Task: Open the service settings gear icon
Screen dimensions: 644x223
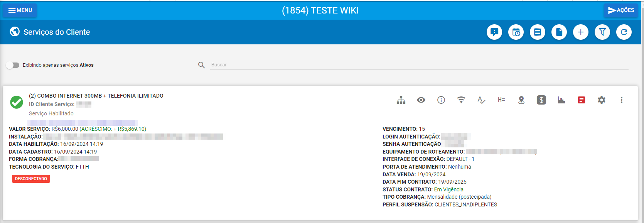Action: coord(602,100)
